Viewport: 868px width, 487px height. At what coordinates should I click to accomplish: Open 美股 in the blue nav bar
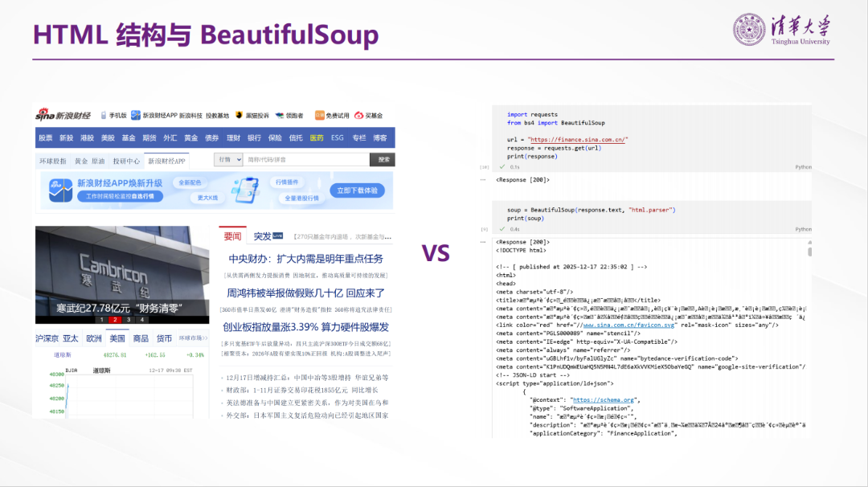pos(108,137)
